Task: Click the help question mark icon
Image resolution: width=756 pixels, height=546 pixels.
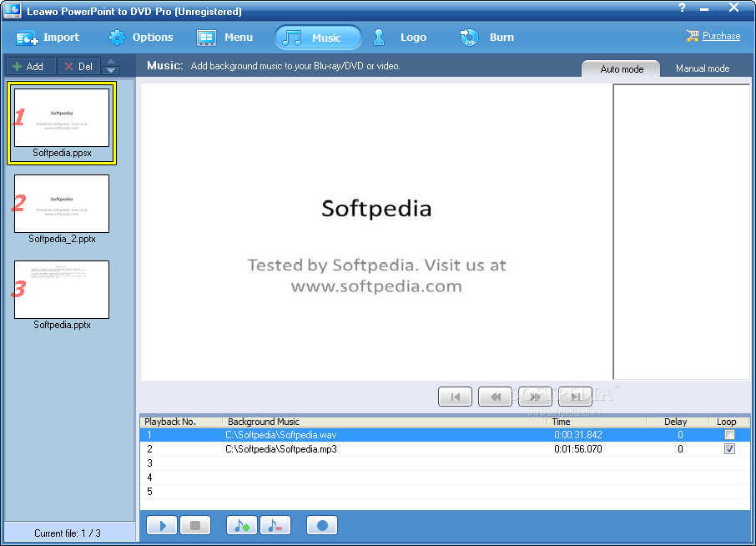Action: point(681,8)
